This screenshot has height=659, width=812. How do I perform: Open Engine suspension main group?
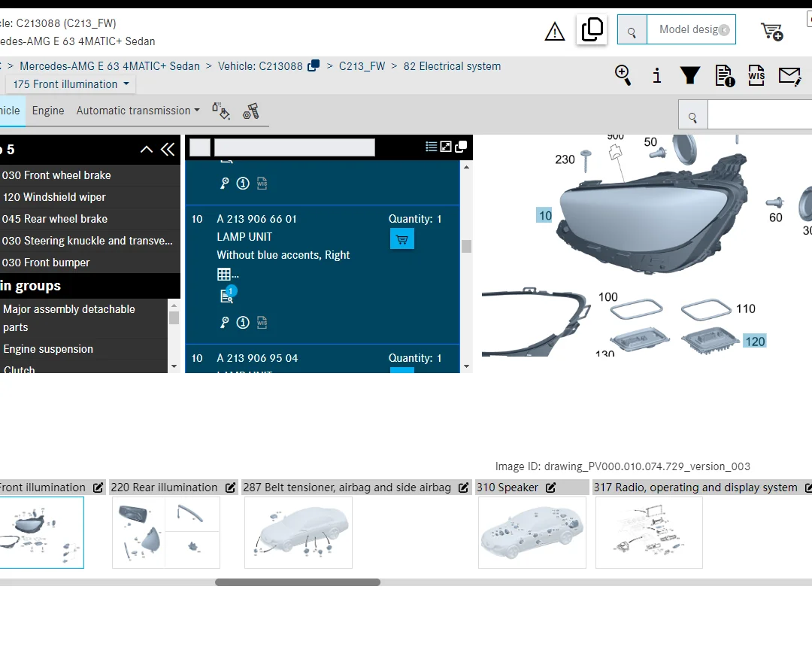[83, 349]
